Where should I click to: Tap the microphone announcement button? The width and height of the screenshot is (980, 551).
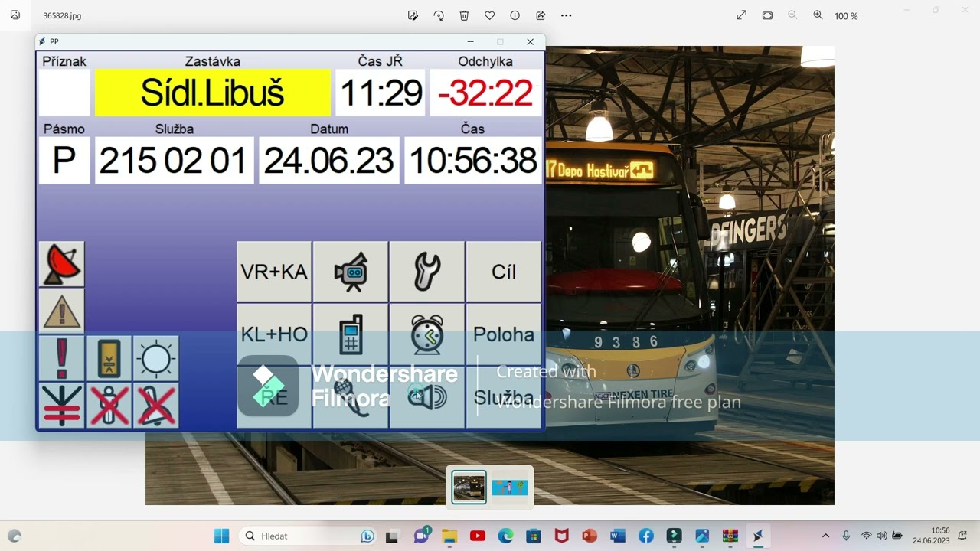tap(351, 397)
